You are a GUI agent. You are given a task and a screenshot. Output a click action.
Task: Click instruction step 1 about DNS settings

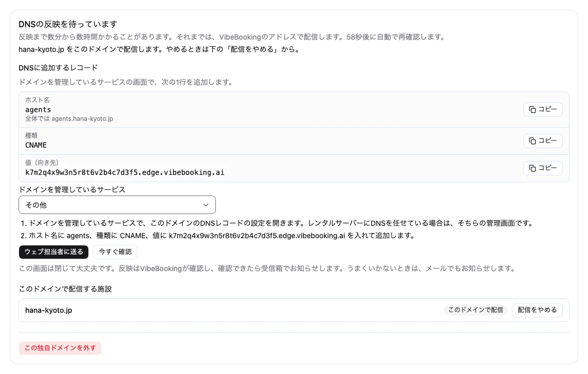pyautogui.click(x=277, y=223)
